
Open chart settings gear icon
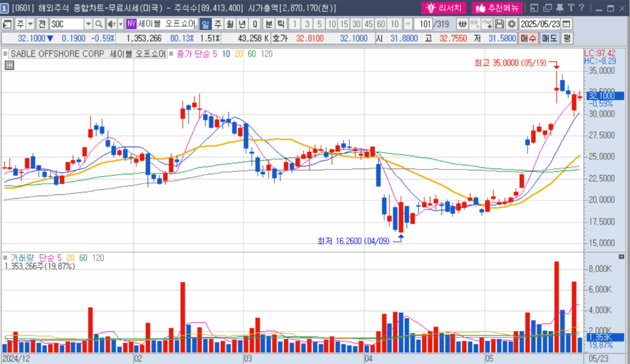coord(511,24)
